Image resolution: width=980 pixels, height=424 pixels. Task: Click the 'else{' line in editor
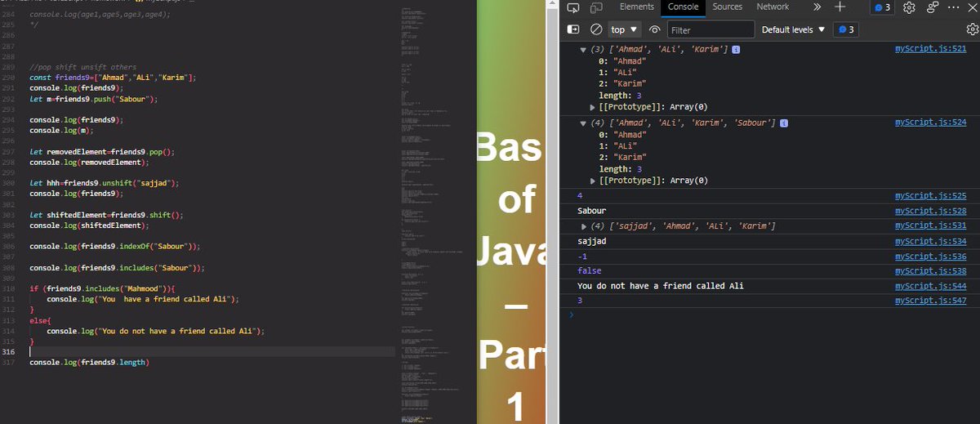point(40,320)
